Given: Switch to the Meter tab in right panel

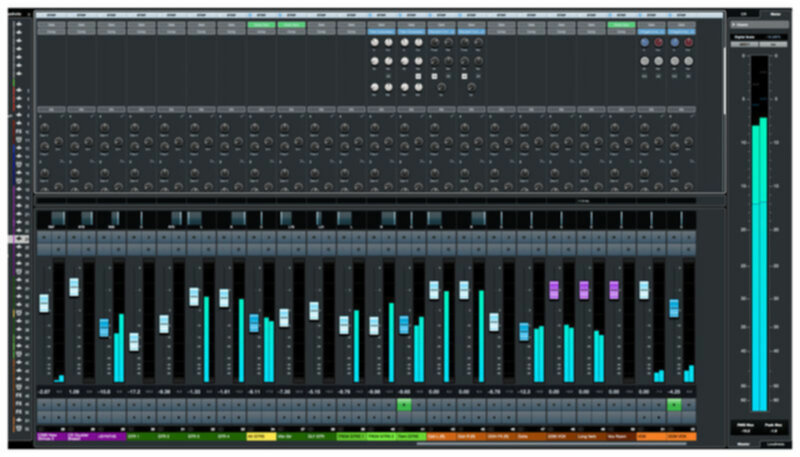Looking at the screenshot, I should click(775, 13).
